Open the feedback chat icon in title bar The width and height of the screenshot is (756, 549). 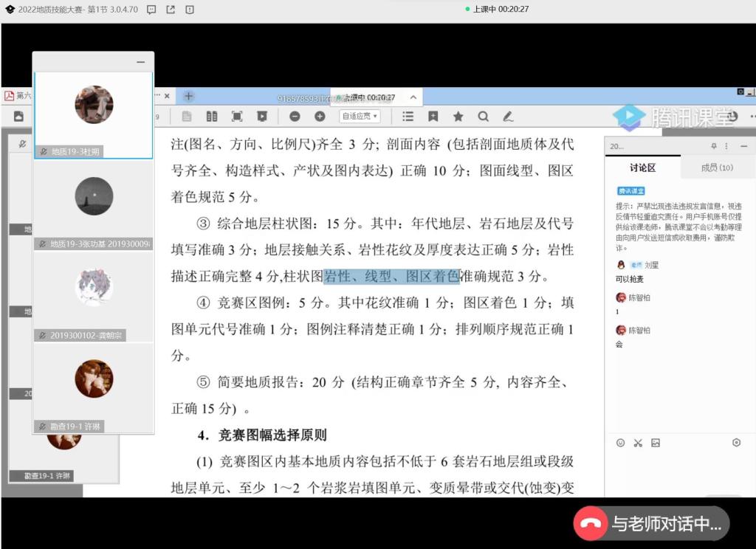pyautogui.click(x=151, y=10)
